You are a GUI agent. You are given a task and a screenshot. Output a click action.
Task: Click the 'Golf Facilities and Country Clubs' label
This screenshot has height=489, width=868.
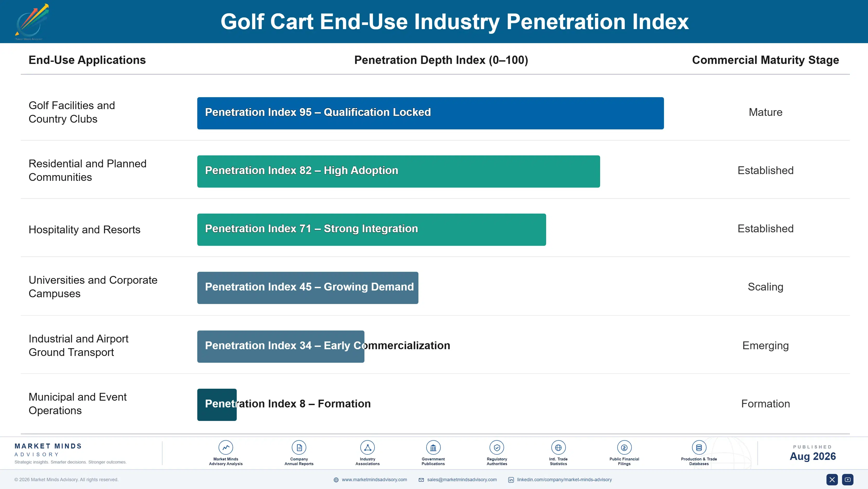[x=72, y=112]
